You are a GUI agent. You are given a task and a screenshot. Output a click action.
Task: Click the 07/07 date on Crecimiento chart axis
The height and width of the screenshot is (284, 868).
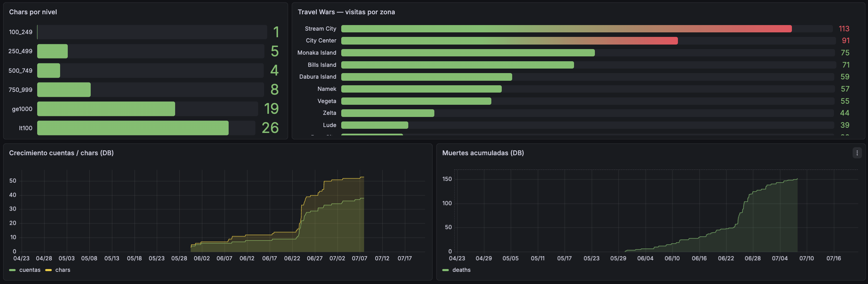pos(360,258)
